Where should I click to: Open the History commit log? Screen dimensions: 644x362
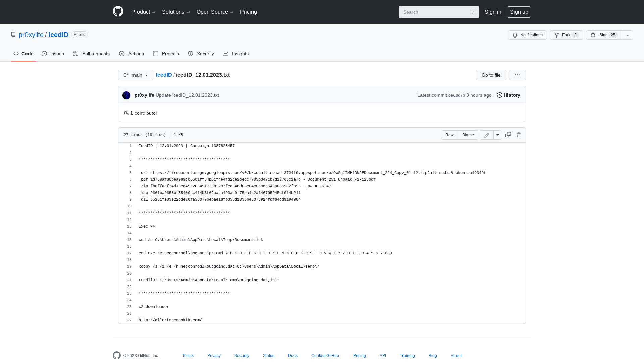[508, 95]
